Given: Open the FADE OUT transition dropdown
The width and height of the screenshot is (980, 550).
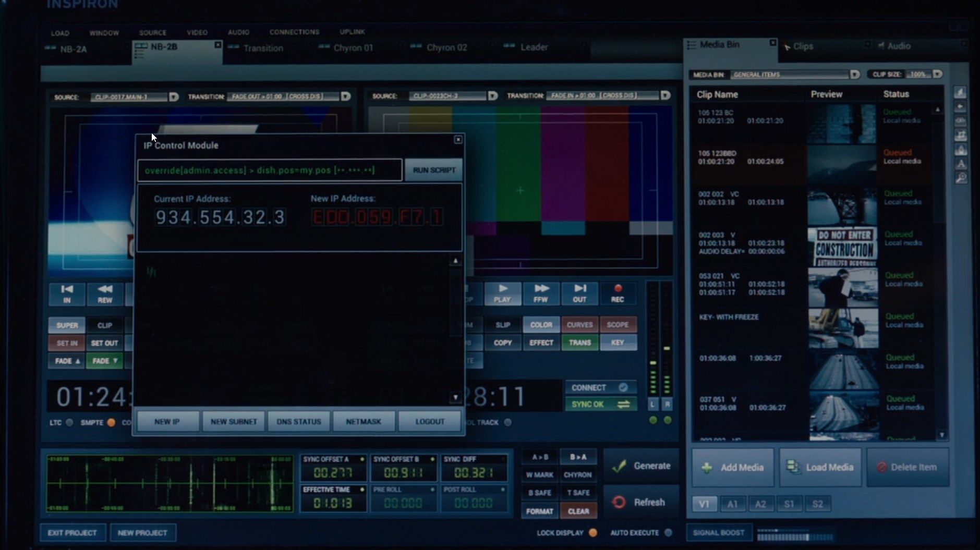Looking at the screenshot, I should point(346,96).
